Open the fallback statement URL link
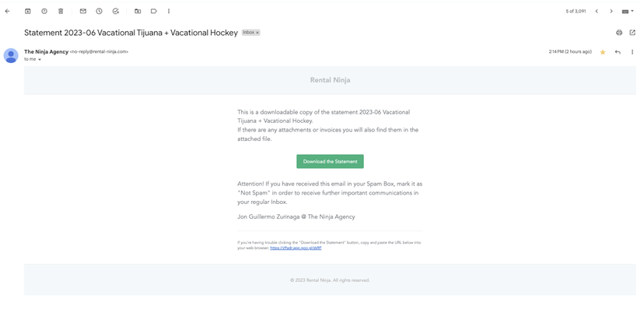 click(x=296, y=248)
